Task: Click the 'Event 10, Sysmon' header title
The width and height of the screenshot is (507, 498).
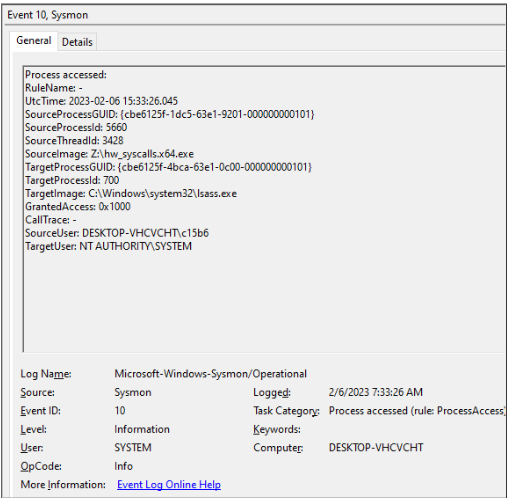Action: click(x=48, y=15)
